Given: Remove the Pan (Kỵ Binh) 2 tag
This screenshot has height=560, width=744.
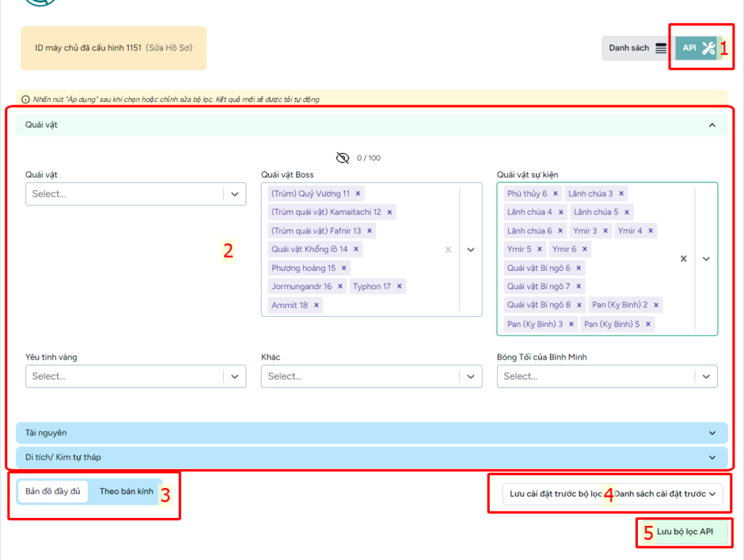Looking at the screenshot, I should tap(656, 305).
